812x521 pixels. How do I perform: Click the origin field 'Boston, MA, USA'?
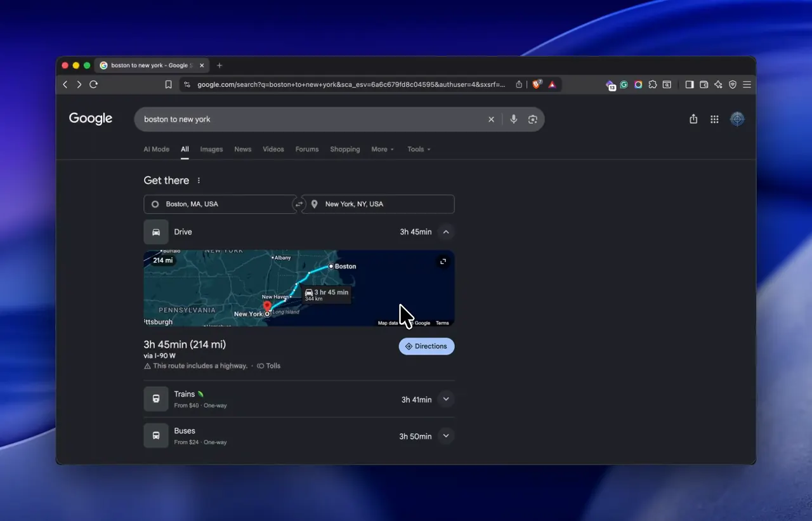(x=219, y=204)
